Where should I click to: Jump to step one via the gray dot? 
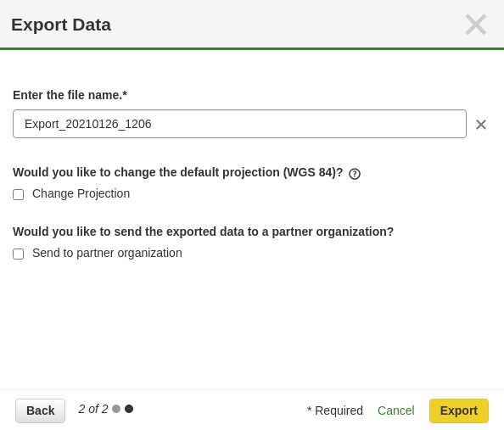[x=116, y=409]
